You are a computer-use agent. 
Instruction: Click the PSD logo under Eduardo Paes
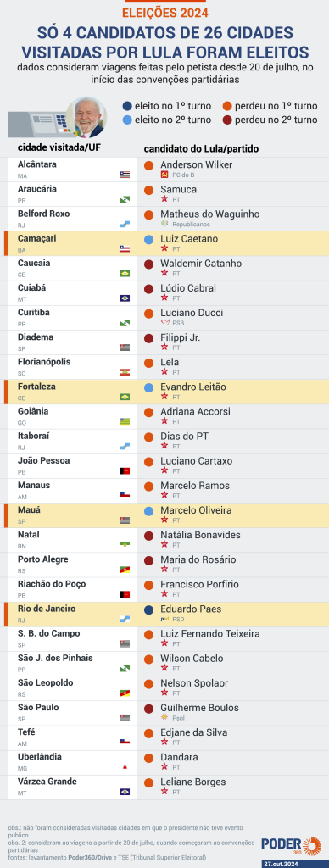164,619
